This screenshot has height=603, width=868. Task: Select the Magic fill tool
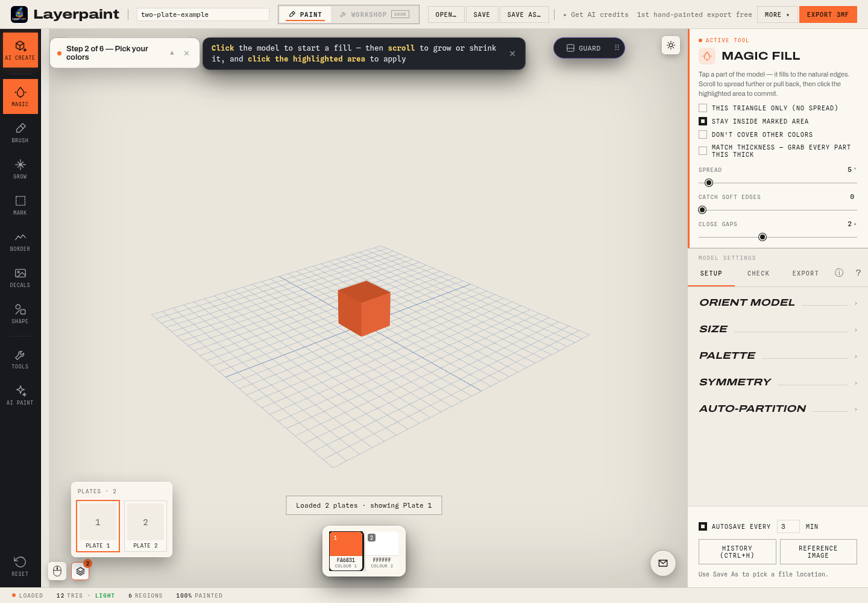20,96
